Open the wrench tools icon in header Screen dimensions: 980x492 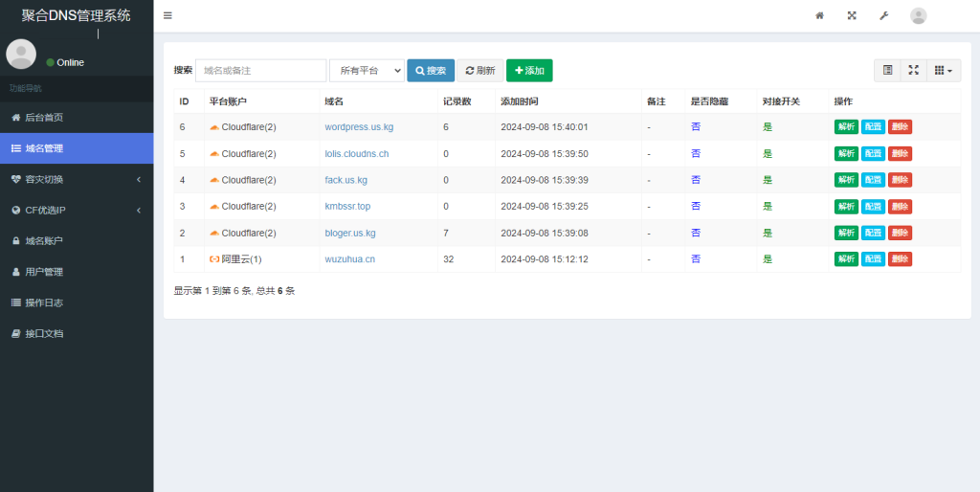[883, 15]
